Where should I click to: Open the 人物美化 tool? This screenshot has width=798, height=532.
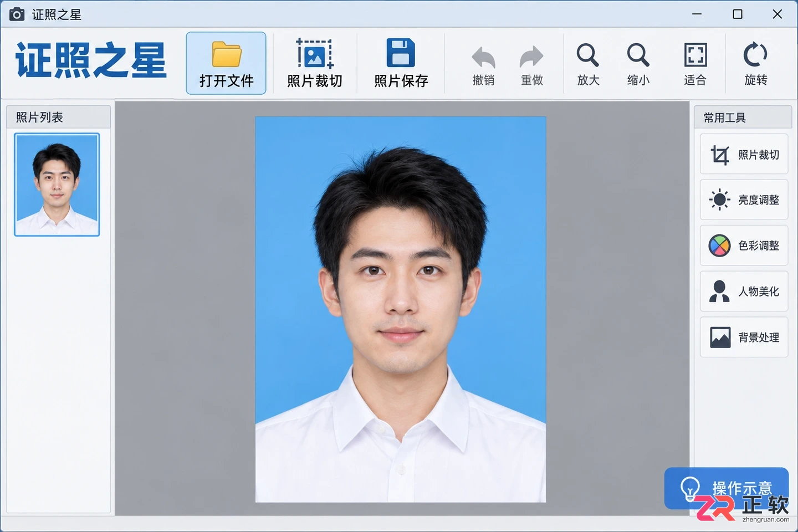click(744, 291)
